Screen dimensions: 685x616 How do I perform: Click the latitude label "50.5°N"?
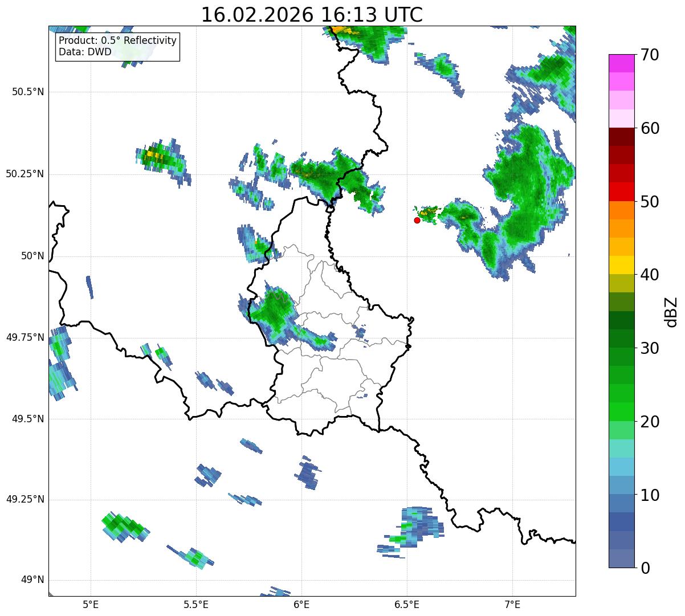click(28, 92)
